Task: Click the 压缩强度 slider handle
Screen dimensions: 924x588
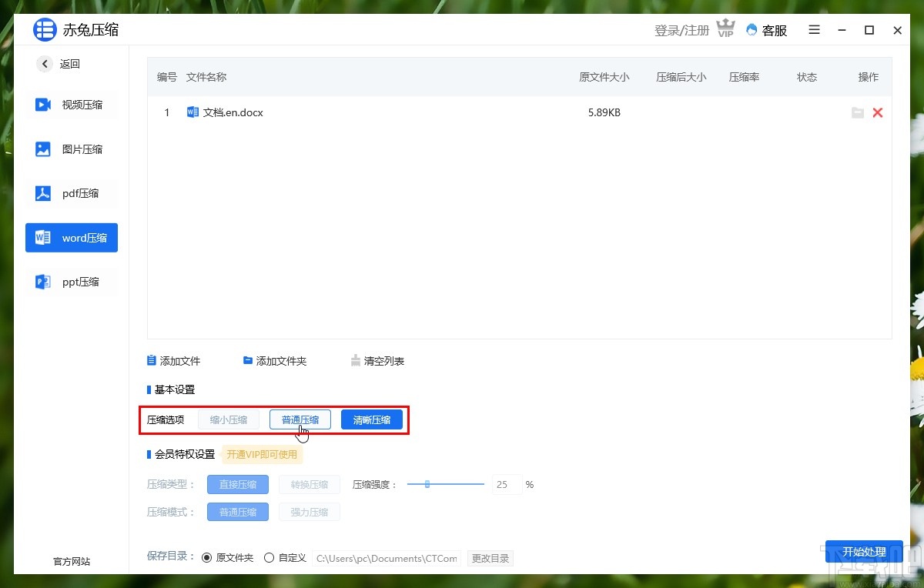Action: click(x=427, y=484)
